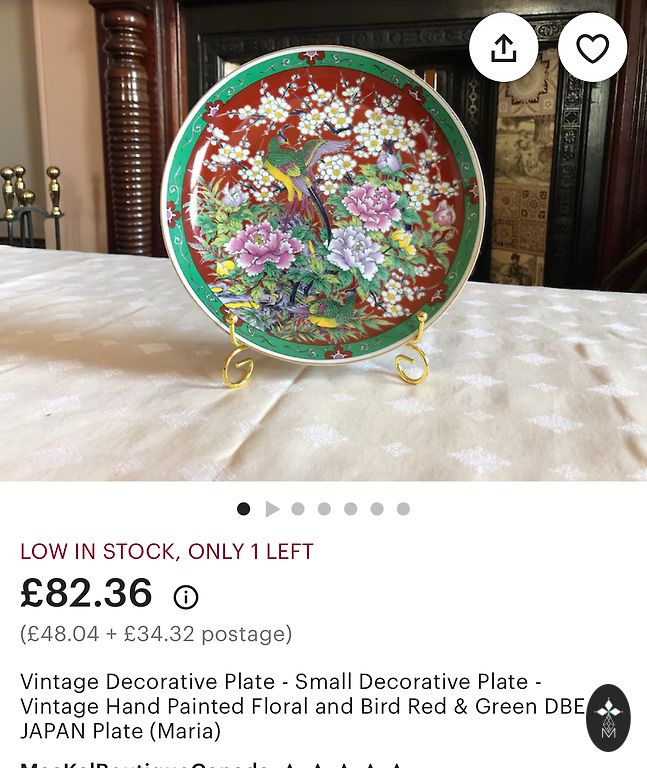Screen dimensions: 647x768
Task: Favourite this plate with the heart icon
Action: pyautogui.click(x=593, y=48)
